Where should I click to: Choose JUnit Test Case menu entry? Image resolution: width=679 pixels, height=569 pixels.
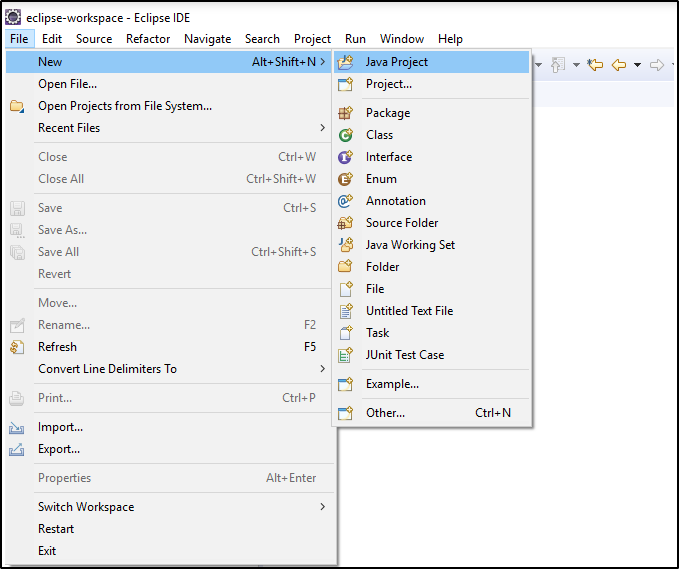click(x=432, y=355)
